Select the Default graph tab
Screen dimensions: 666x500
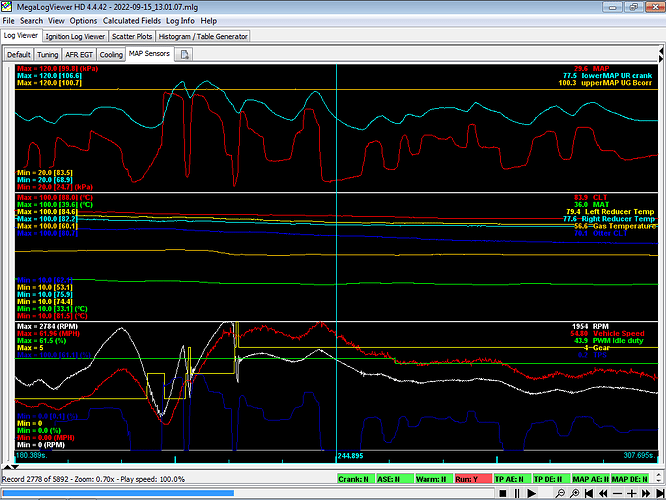click(19, 55)
